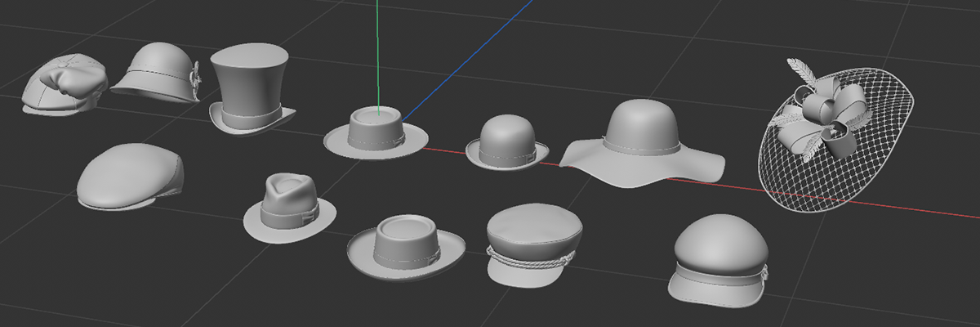Viewport: 980px width, 327px height.
Task: Click the green Y axis line
Action: pyautogui.click(x=377, y=49)
